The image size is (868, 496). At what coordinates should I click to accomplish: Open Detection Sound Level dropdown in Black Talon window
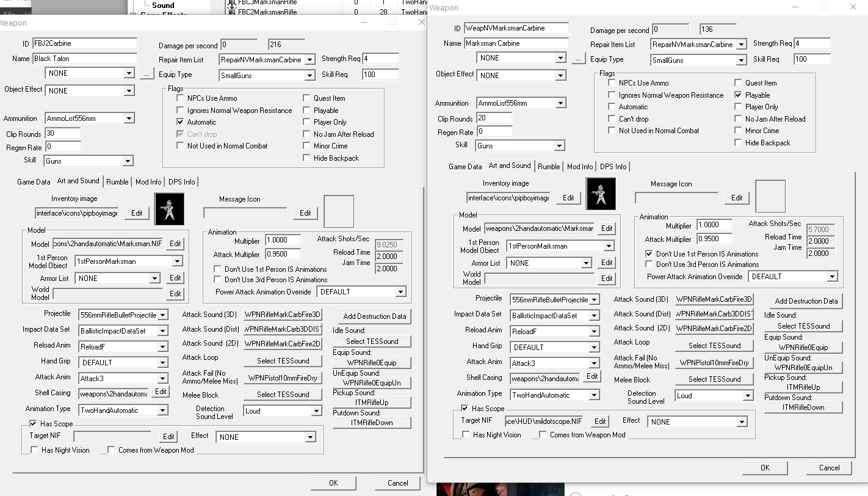[317, 411]
